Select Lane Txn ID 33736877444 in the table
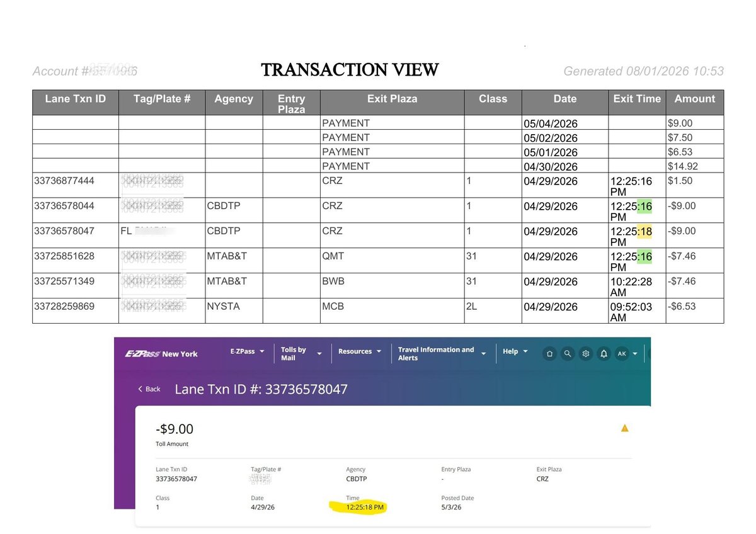 click(x=64, y=181)
